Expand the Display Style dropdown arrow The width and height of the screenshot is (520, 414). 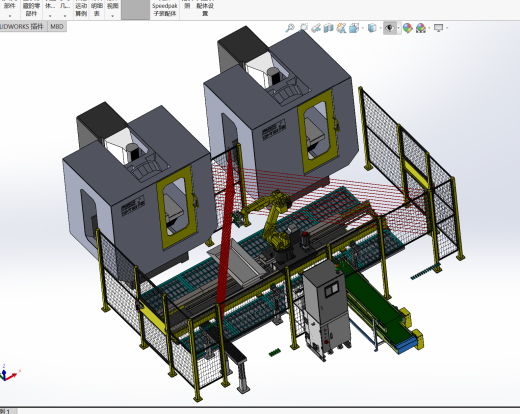pyautogui.click(x=380, y=28)
